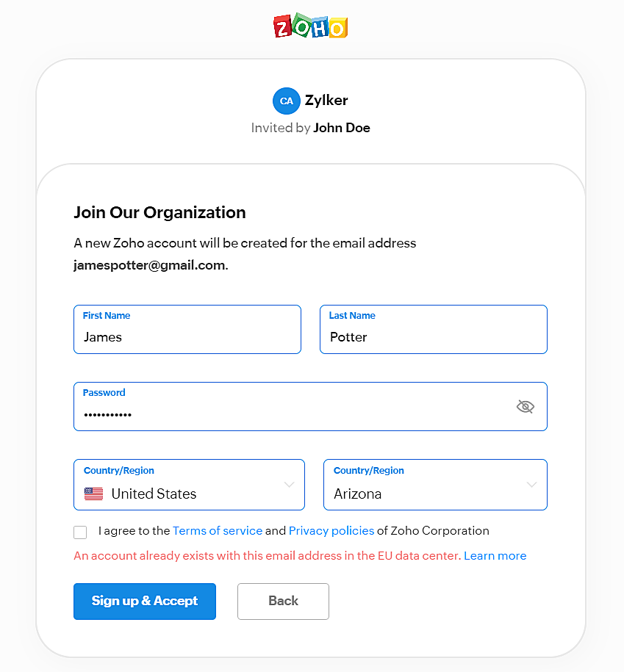Check the agree to terms checkbox
The width and height of the screenshot is (624, 672).
80,532
